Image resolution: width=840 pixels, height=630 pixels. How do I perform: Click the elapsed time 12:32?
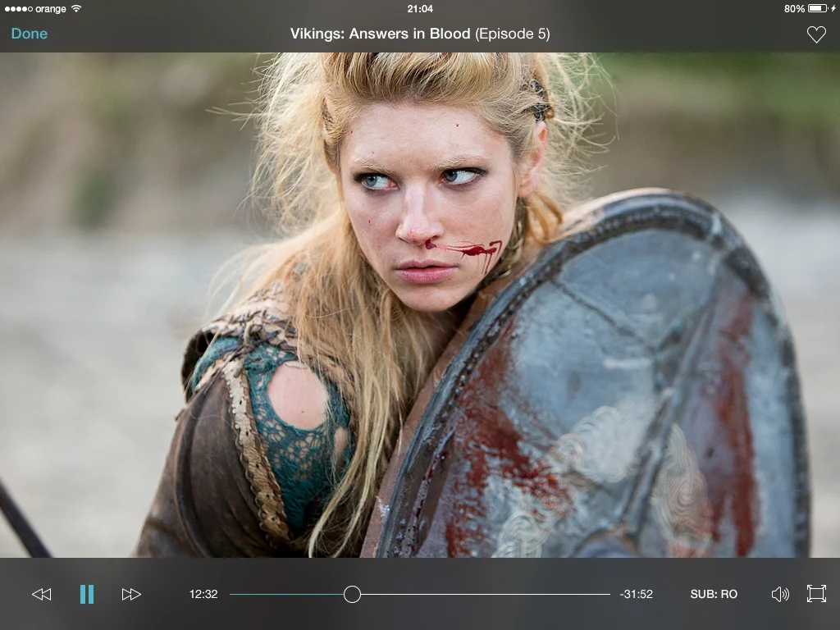(203, 594)
